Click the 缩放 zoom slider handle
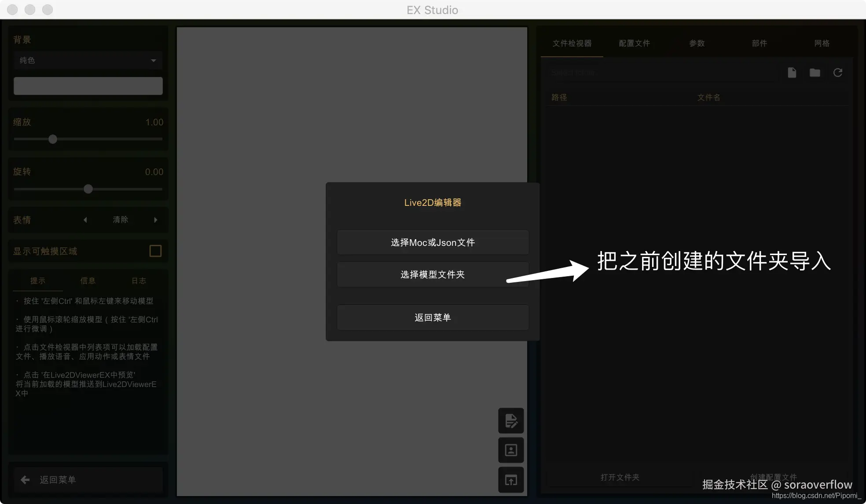866x504 pixels. [x=52, y=139]
